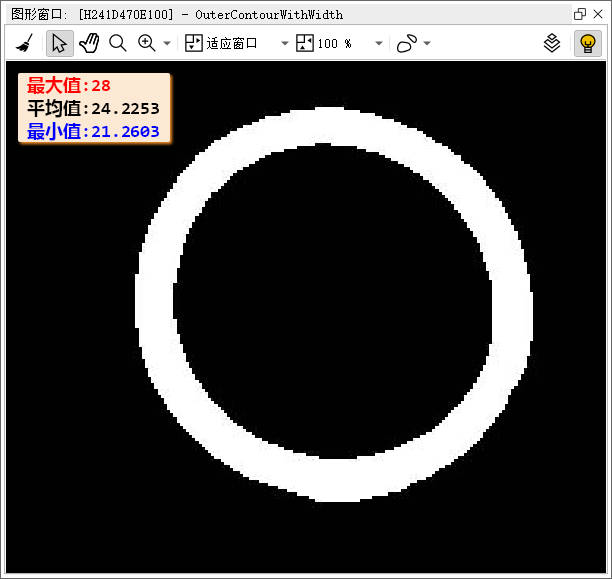Open the region shape dropdown arrow
This screenshot has height=579, width=612.
click(427, 43)
